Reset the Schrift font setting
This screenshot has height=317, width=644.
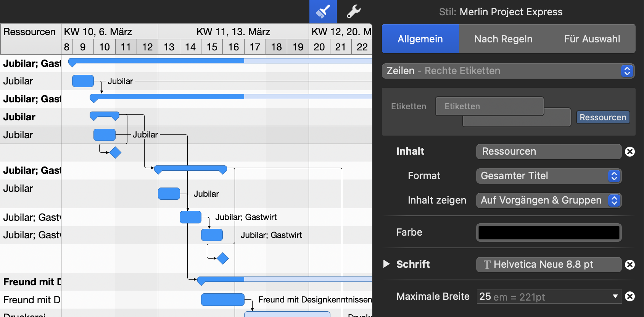[x=630, y=265]
